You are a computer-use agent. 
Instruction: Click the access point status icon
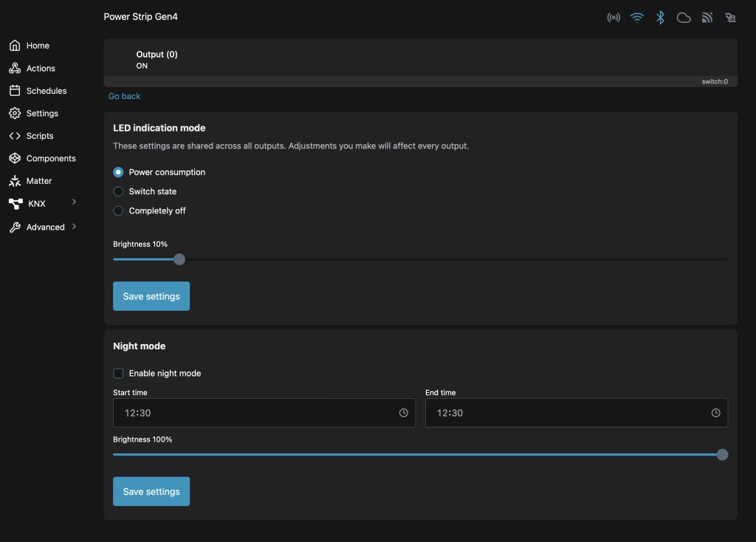tap(614, 18)
